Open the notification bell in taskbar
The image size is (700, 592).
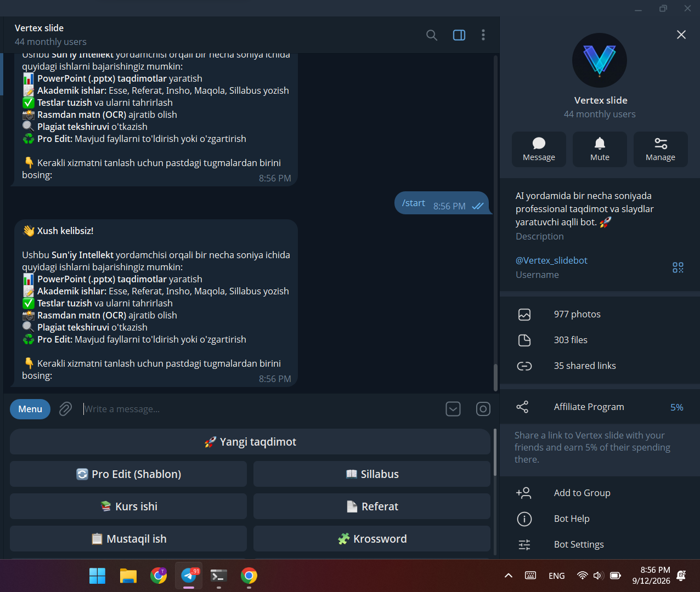point(681,576)
